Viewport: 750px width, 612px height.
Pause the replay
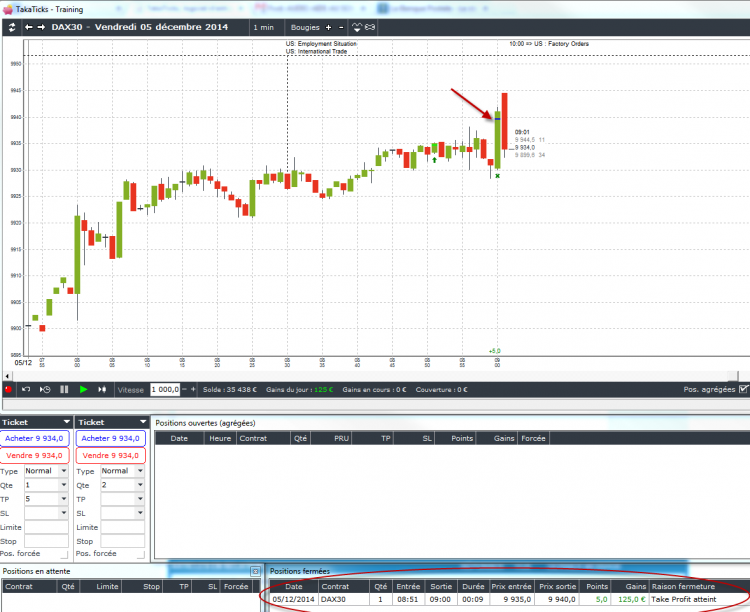[64, 389]
